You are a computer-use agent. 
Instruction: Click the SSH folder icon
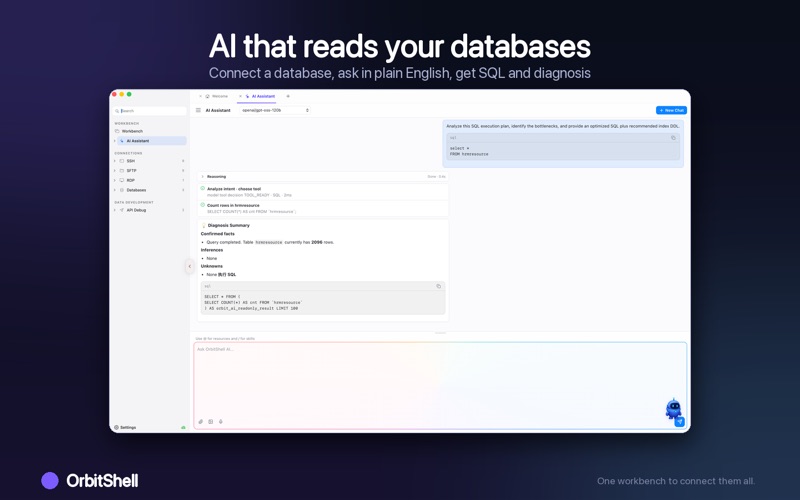pos(121,161)
